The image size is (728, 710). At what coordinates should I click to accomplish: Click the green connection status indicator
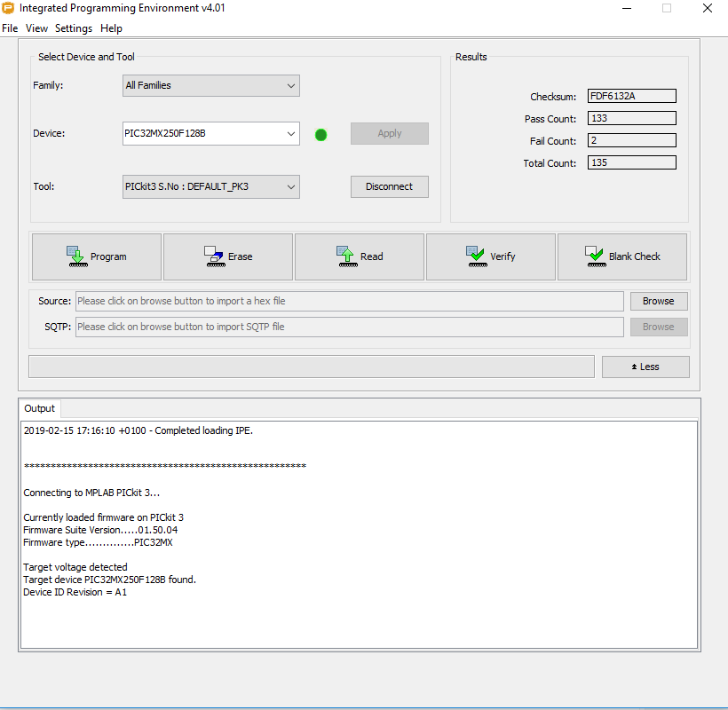coord(320,135)
